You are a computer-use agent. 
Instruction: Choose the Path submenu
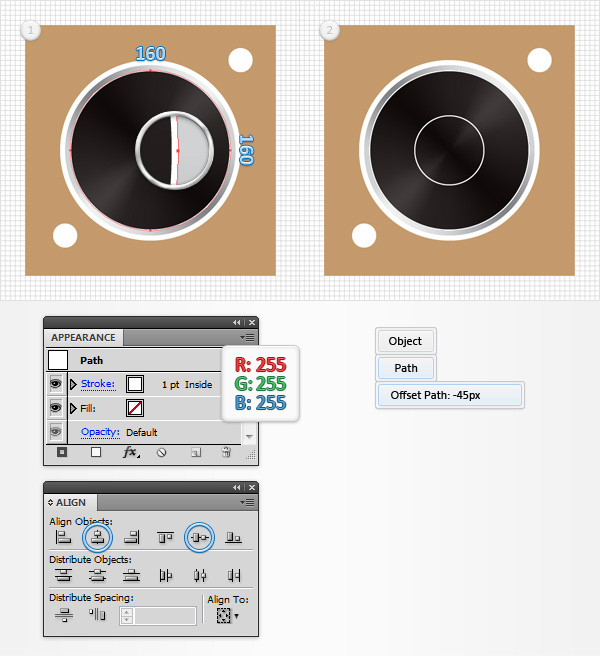coord(405,368)
